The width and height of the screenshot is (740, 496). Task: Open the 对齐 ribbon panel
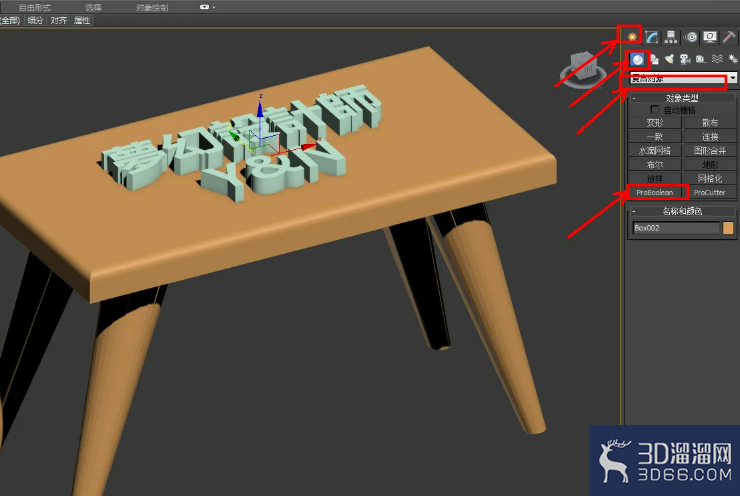click(x=59, y=20)
